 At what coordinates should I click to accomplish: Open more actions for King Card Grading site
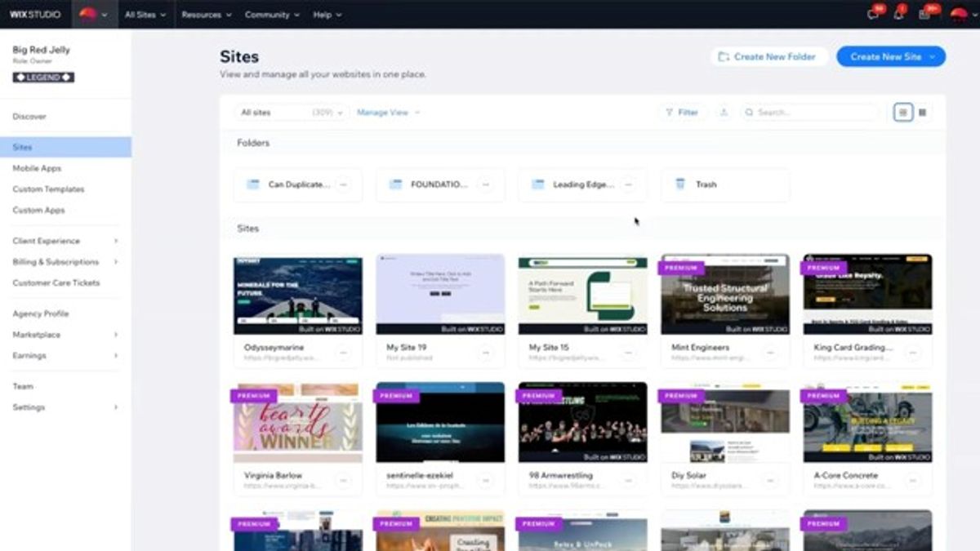913,353
